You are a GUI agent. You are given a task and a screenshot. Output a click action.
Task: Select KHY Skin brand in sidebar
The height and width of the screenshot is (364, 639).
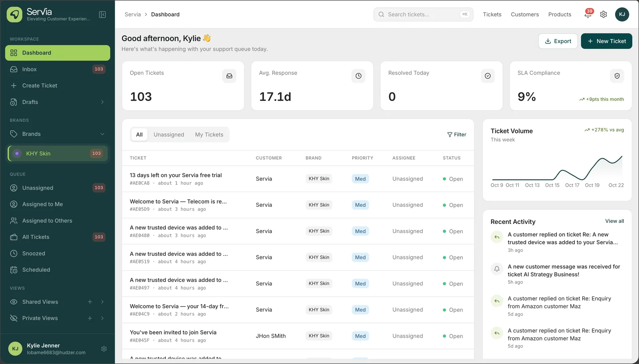coord(58,153)
